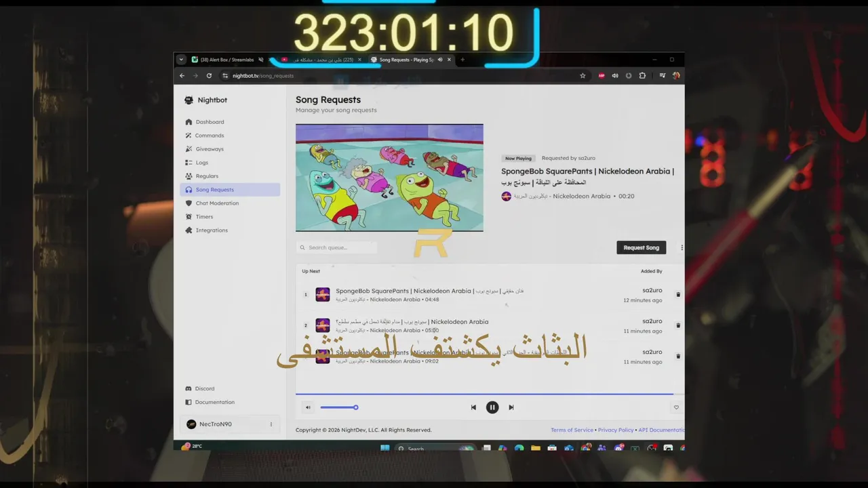Image resolution: width=868 pixels, height=488 pixels.
Task: Open NecTroN90 account options menu
Action: 271,424
